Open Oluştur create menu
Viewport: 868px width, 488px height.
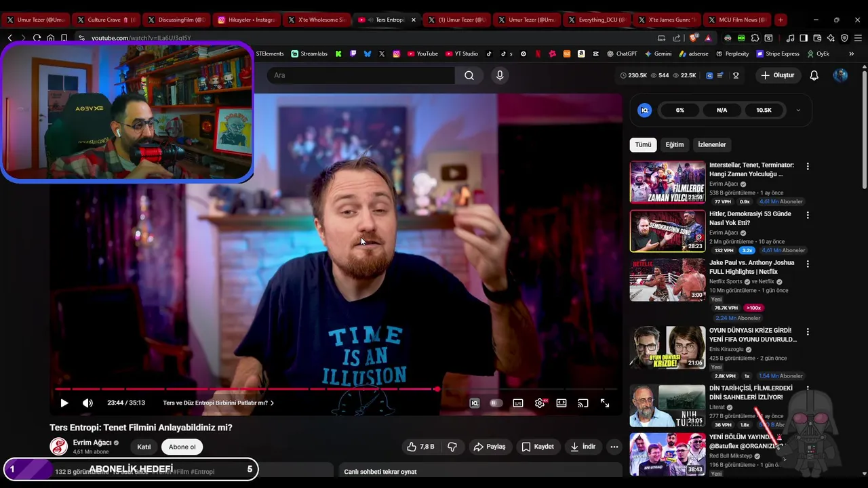click(778, 75)
